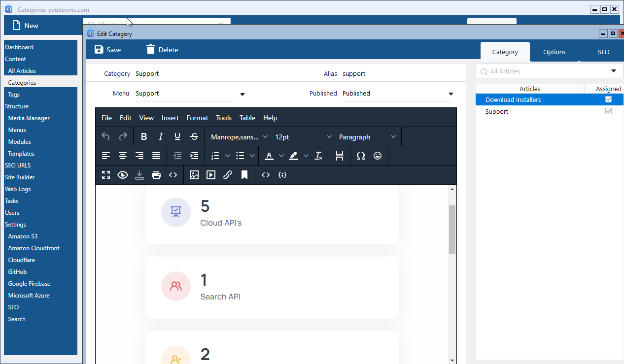Pick the text color swatch button

point(269,156)
